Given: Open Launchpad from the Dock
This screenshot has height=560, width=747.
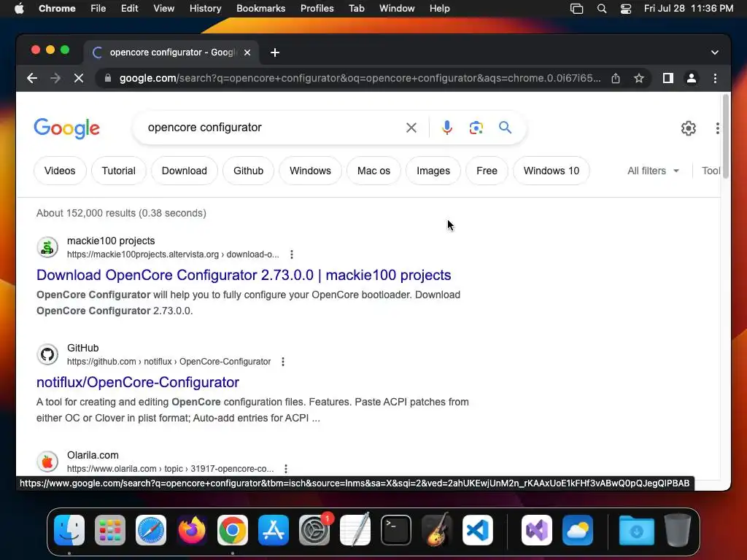Looking at the screenshot, I should pyautogui.click(x=110, y=530).
